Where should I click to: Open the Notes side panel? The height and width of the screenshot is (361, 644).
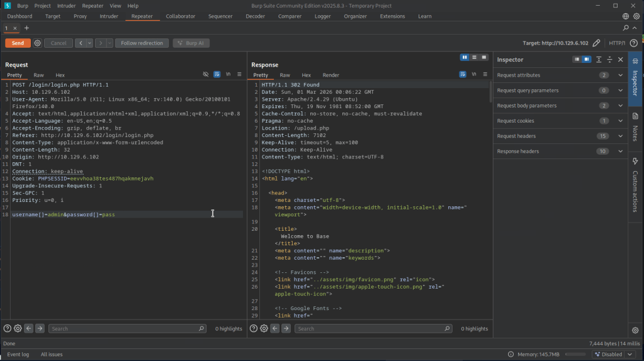point(635,125)
